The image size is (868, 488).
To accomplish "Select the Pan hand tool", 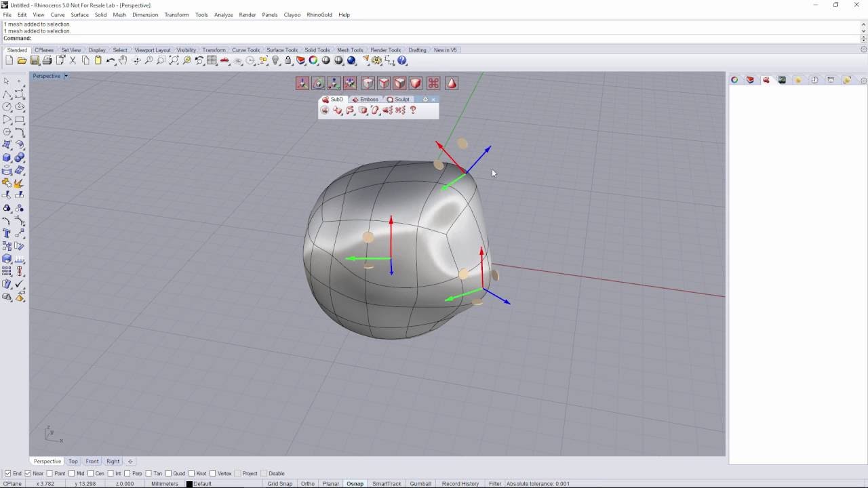I will click(x=123, y=61).
